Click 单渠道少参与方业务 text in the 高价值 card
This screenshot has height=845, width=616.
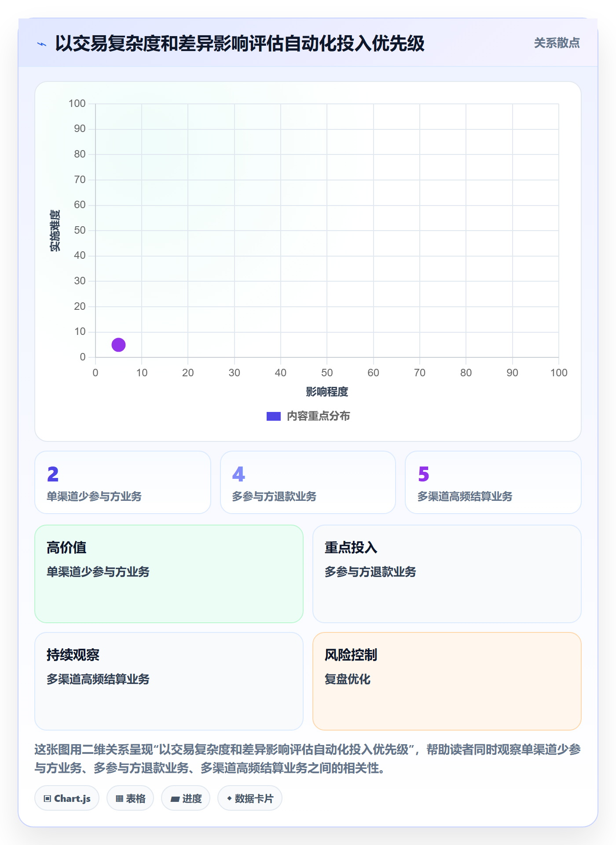[x=98, y=572]
